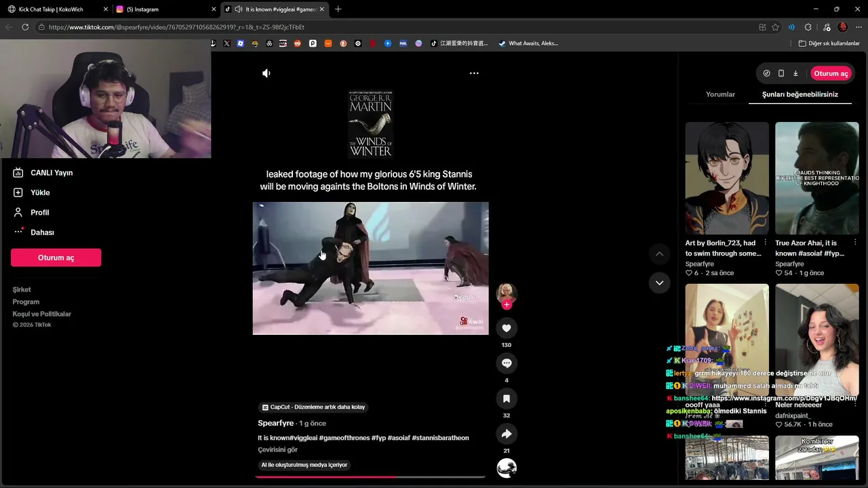This screenshot has height=488, width=868.
Task: Open Profil in the sidebar
Action: tap(31, 212)
